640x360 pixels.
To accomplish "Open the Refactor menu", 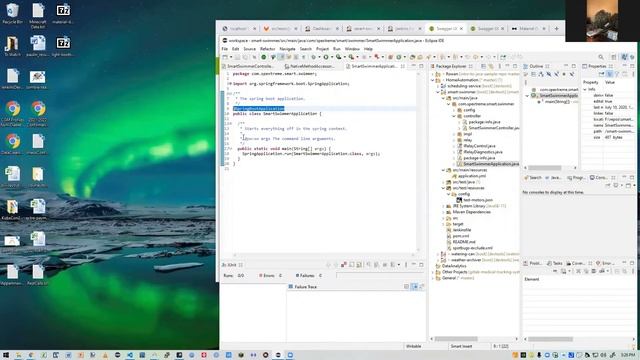I will (x=267, y=49).
